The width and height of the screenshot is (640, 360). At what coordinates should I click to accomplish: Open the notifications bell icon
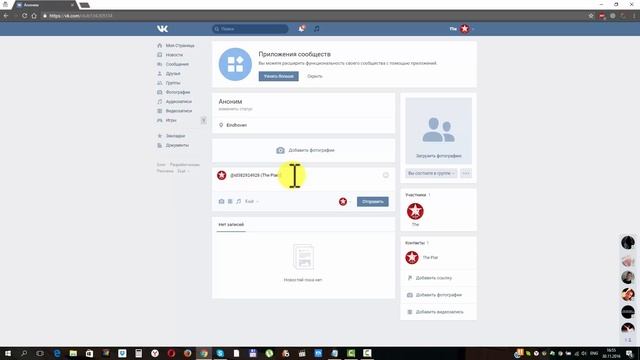[x=301, y=29]
